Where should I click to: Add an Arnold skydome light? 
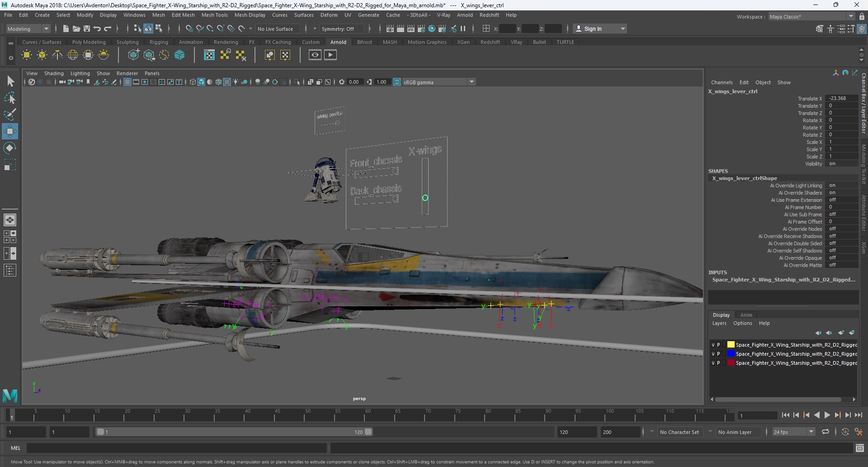coord(73,55)
